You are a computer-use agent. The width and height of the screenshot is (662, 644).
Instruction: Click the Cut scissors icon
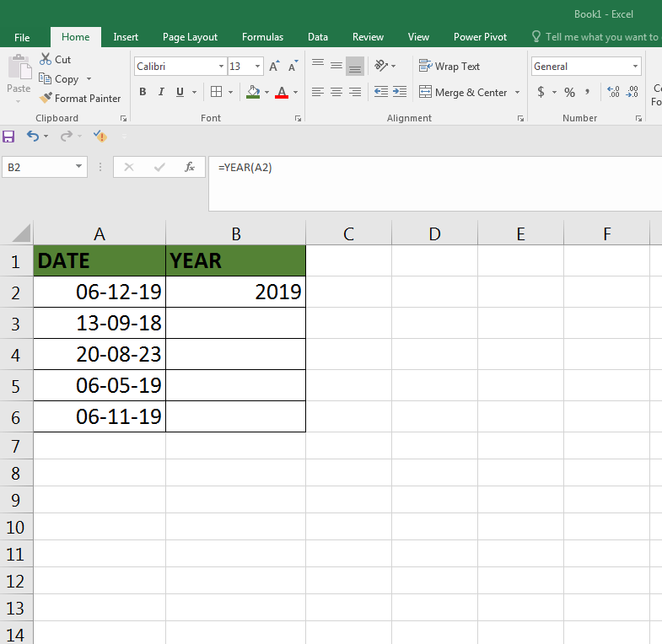tap(46, 59)
